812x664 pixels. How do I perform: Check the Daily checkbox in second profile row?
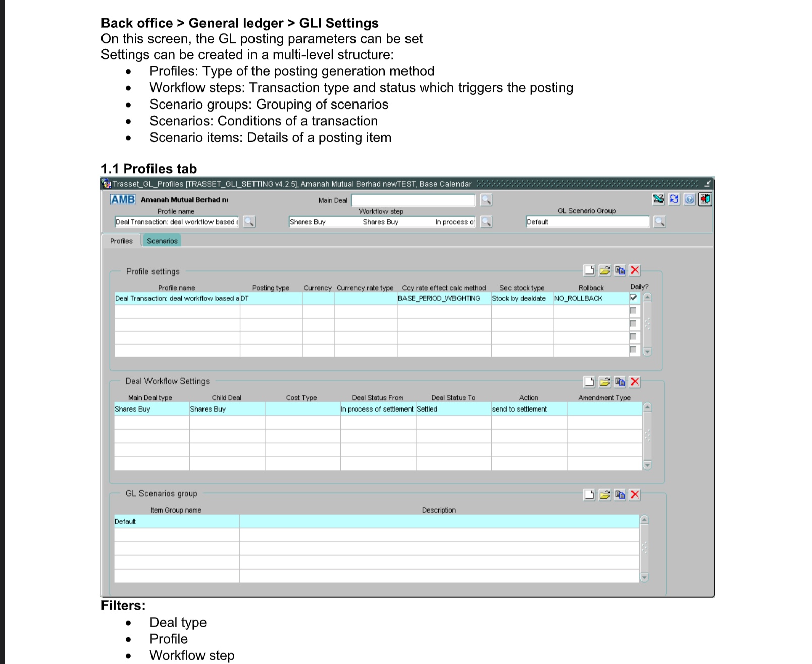tap(633, 311)
